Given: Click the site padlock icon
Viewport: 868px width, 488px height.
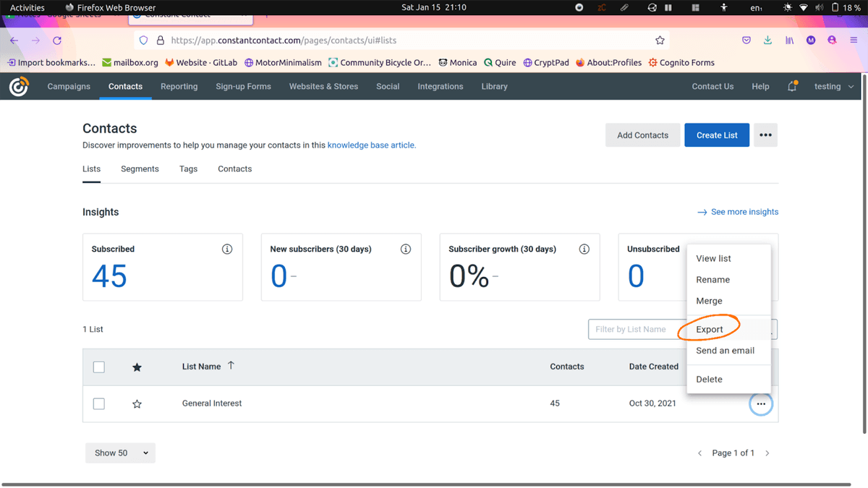Looking at the screenshot, I should click(161, 40).
